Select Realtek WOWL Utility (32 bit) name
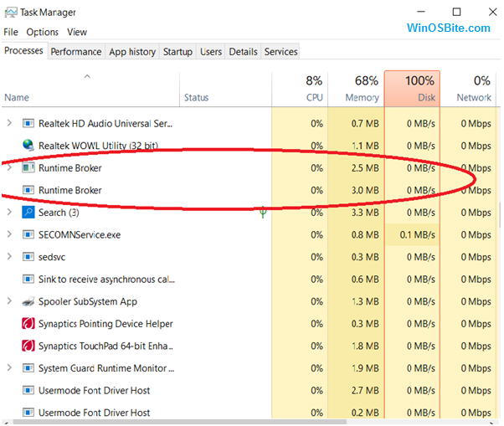The height and width of the screenshot is (426, 504). pos(98,146)
